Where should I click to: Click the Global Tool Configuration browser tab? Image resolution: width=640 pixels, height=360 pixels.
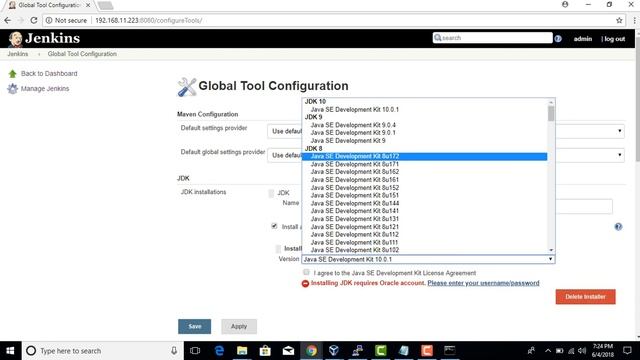[50, 5]
